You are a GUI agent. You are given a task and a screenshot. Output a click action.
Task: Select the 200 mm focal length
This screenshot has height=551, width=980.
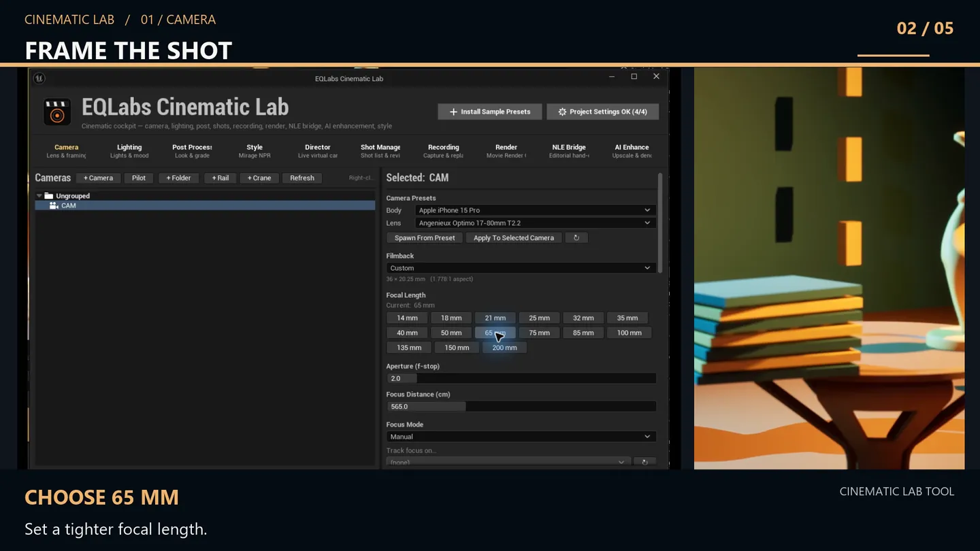pyautogui.click(x=504, y=348)
